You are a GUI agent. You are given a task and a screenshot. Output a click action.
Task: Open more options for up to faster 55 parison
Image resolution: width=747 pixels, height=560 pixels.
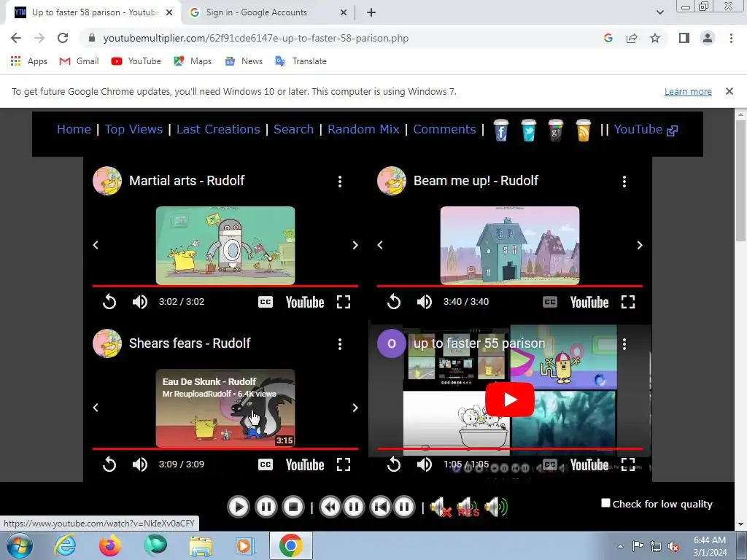tap(624, 344)
